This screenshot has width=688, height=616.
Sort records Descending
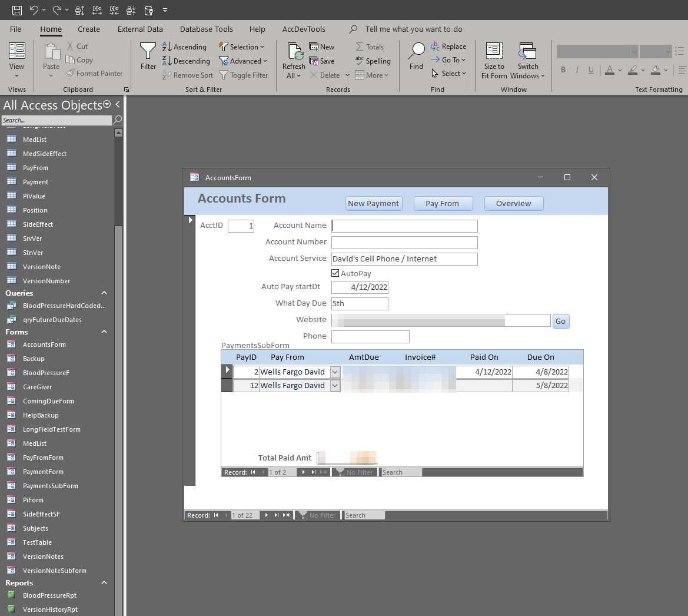pyautogui.click(x=186, y=61)
